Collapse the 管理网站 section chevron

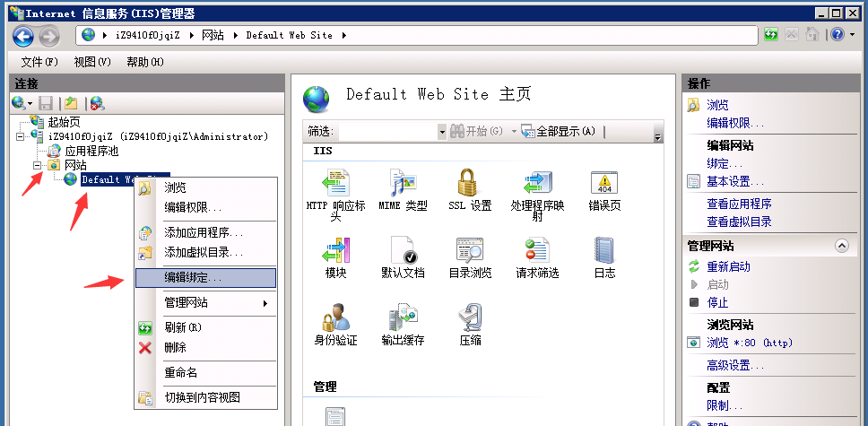pyautogui.click(x=841, y=246)
